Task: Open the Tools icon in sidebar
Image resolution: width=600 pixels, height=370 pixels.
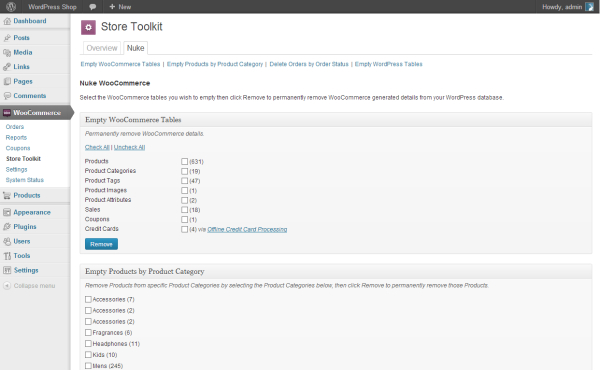Action: click(x=7, y=256)
